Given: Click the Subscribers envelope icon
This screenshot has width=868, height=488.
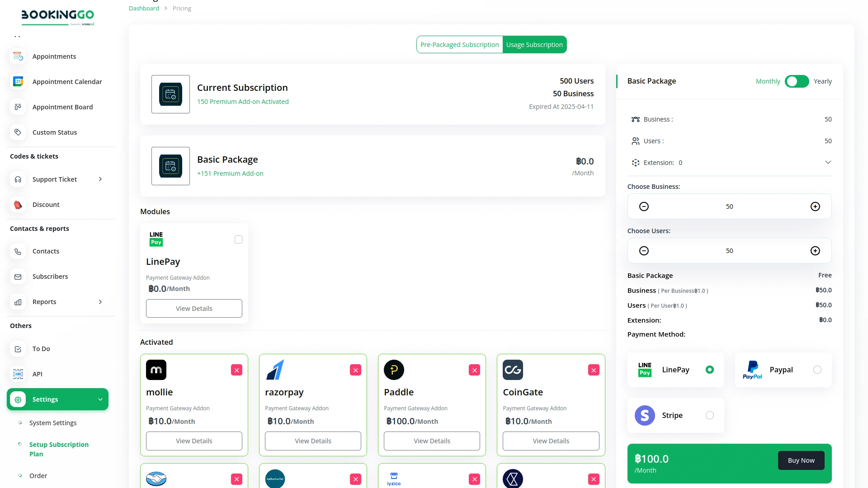Looking at the screenshot, I should tap(18, 277).
